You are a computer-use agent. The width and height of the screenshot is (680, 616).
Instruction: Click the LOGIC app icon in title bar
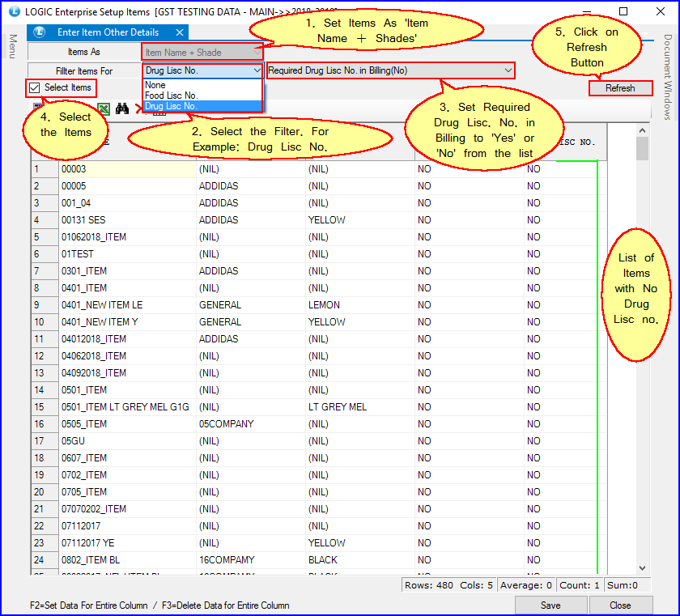pyautogui.click(x=14, y=11)
